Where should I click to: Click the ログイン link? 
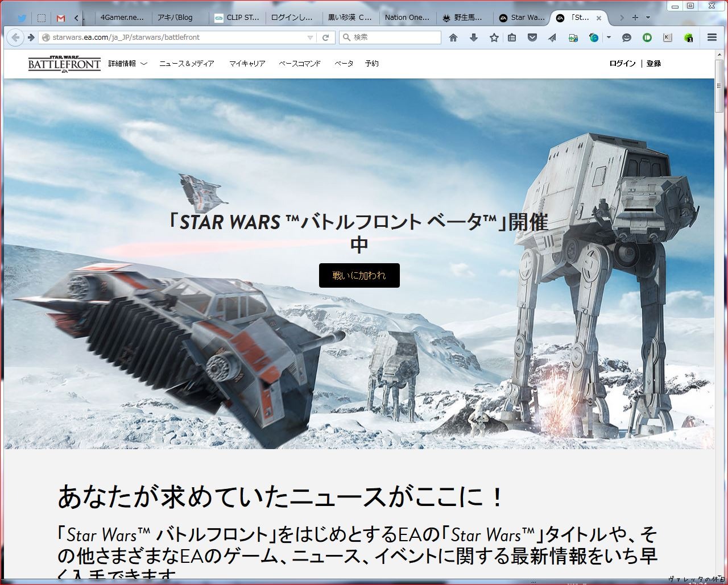pos(622,64)
